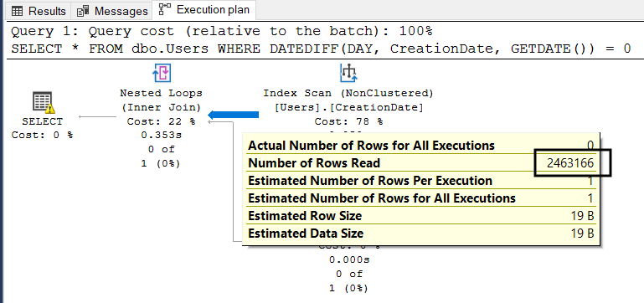
Task: Click the highlighted 2463166 rows read value
Action: coord(571,163)
